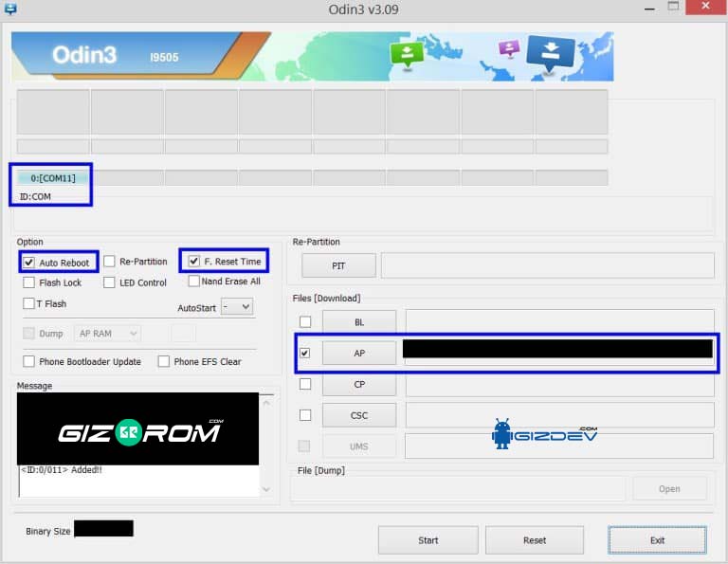Viewport: 728px width, 564px height.
Task: Check Phone Bootloader Update
Action: click(28, 361)
